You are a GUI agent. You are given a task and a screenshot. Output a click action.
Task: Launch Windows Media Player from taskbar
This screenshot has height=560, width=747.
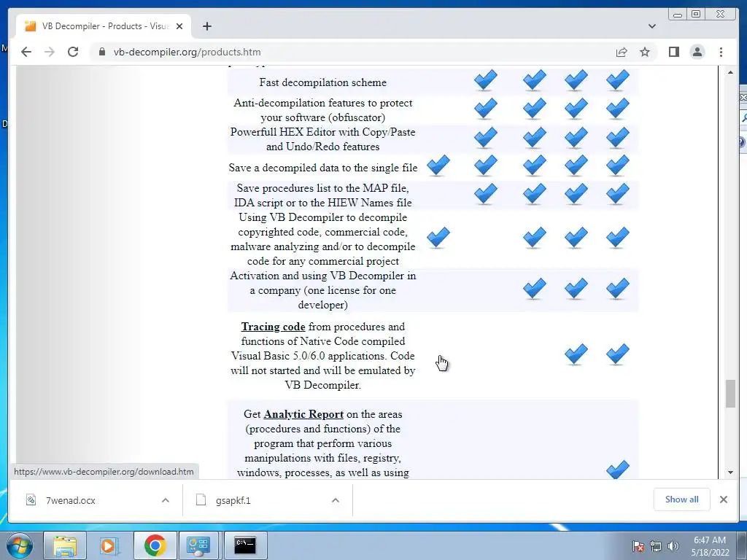[109, 545]
